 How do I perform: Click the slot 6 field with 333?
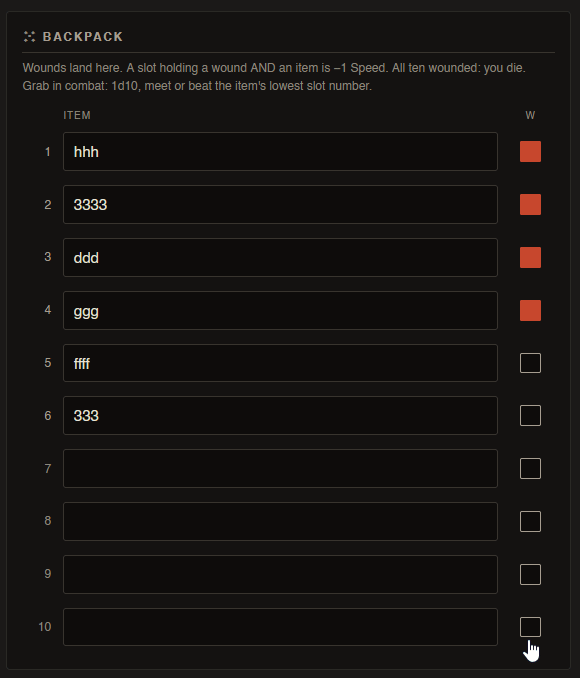tap(280, 416)
